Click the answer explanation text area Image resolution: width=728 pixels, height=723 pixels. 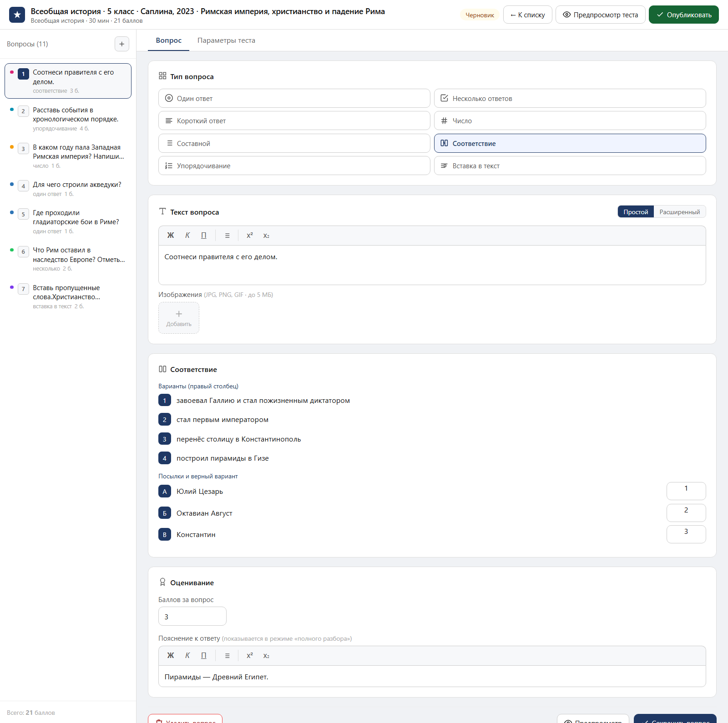432,677
